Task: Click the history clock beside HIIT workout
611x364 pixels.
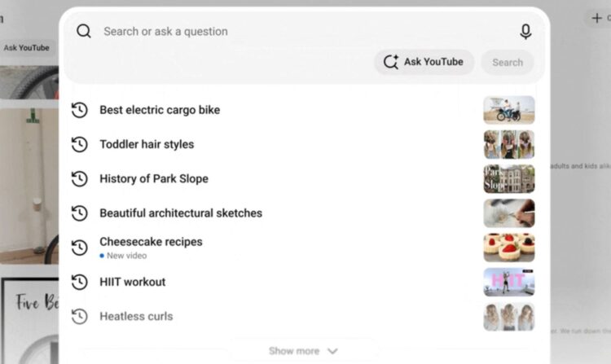Action: (80, 282)
